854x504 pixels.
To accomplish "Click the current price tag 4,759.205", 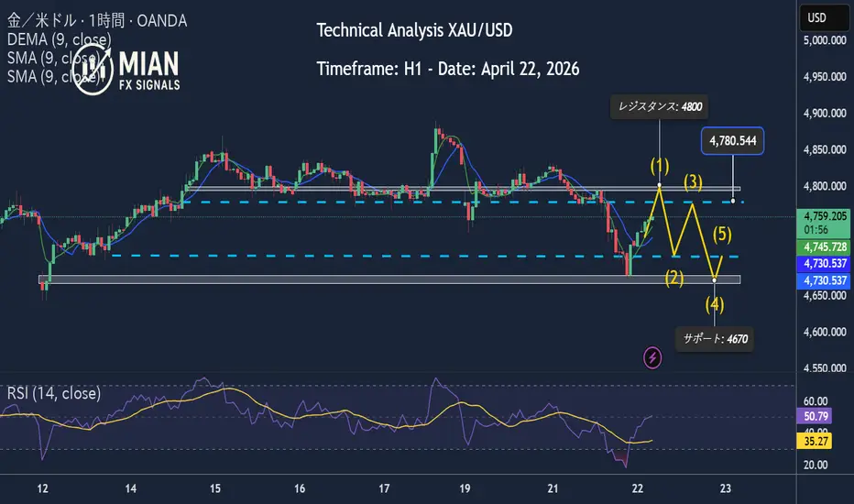I will (823, 223).
